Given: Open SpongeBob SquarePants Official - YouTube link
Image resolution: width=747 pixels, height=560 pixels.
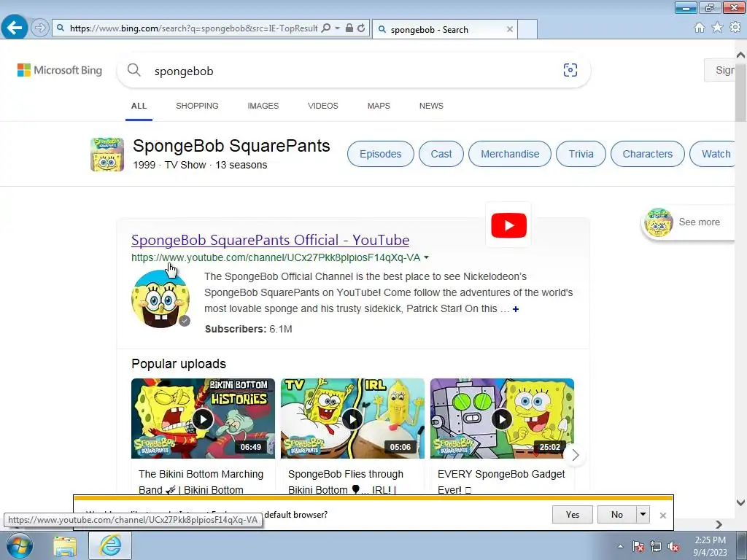Looking at the screenshot, I should pos(270,240).
